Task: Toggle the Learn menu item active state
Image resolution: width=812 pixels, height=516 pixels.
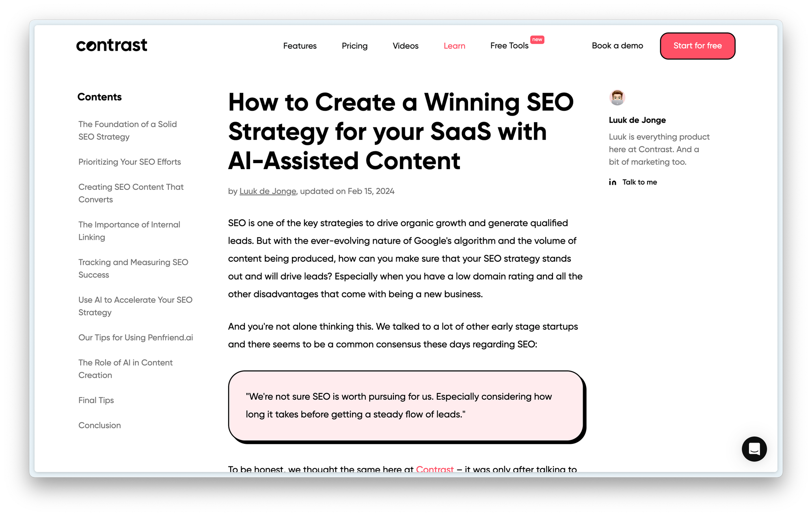Action: 454,45
